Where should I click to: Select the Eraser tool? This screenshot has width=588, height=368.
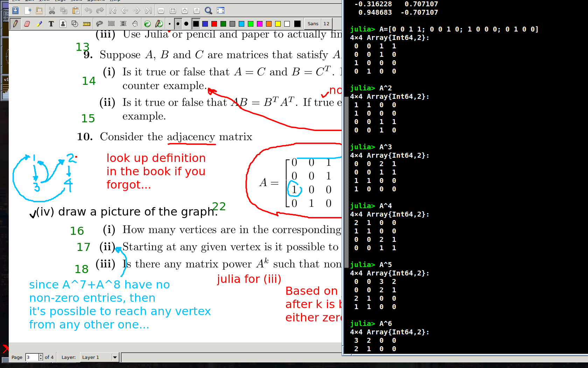(x=27, y=24)
